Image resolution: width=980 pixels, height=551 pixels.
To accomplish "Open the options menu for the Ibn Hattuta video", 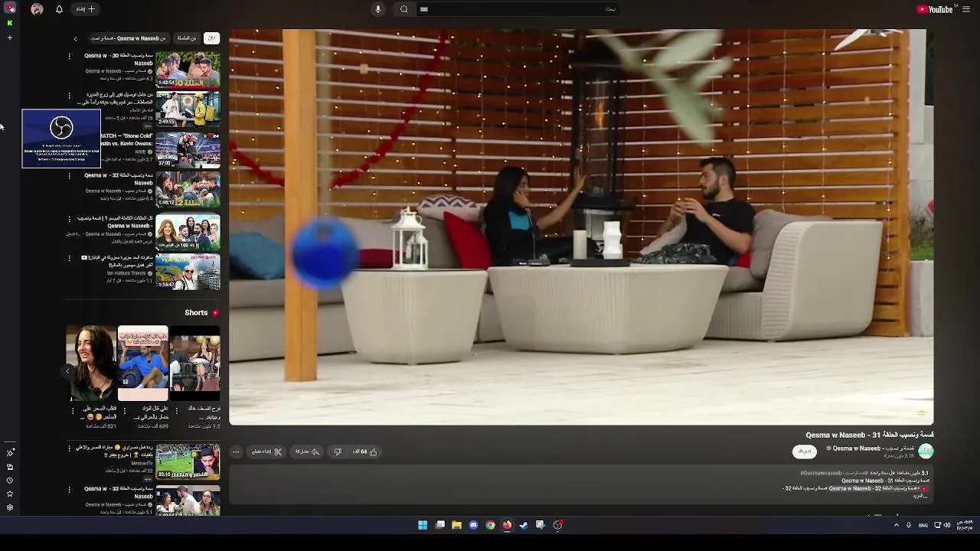I will tap(69, 259).
